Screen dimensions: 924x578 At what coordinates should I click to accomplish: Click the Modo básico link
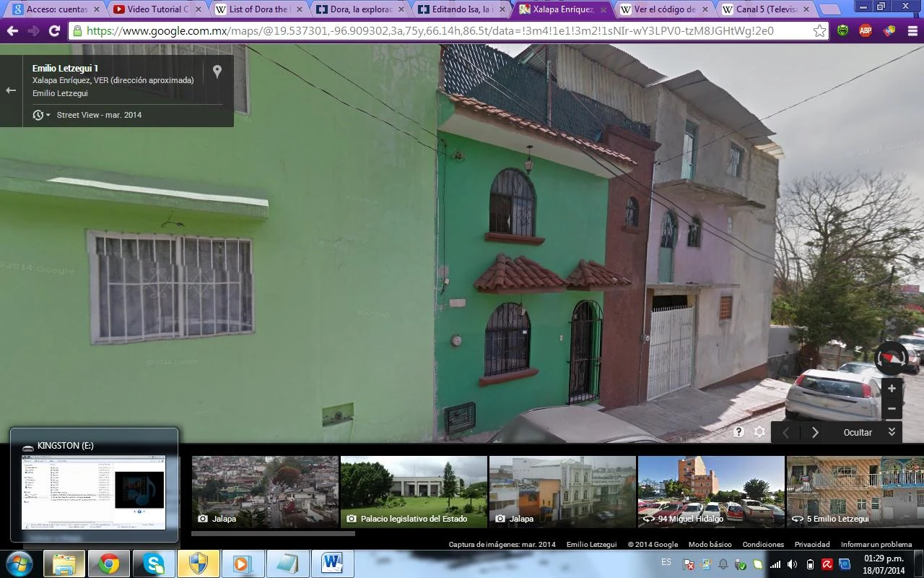(x=710, y=544)
